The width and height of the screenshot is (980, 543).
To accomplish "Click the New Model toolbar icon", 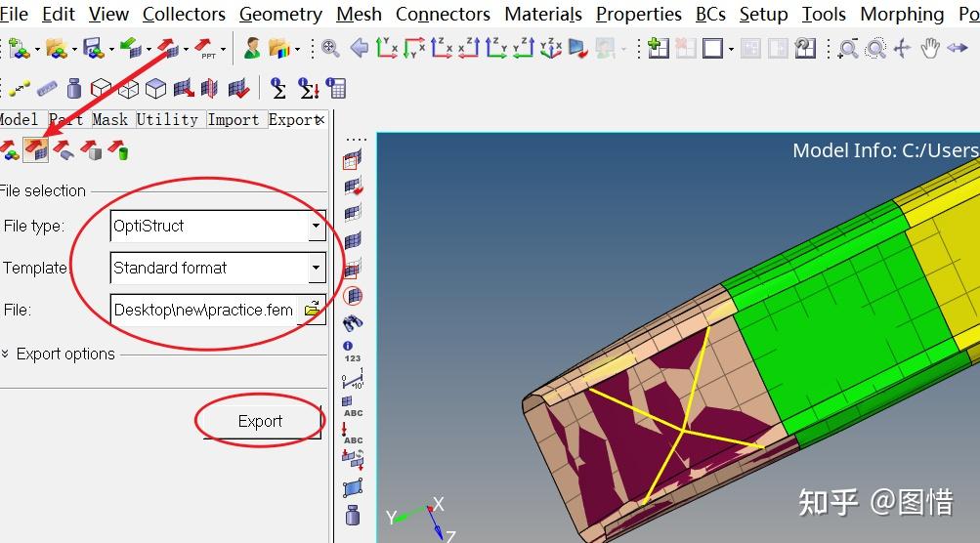I will (x=19, y=48).
